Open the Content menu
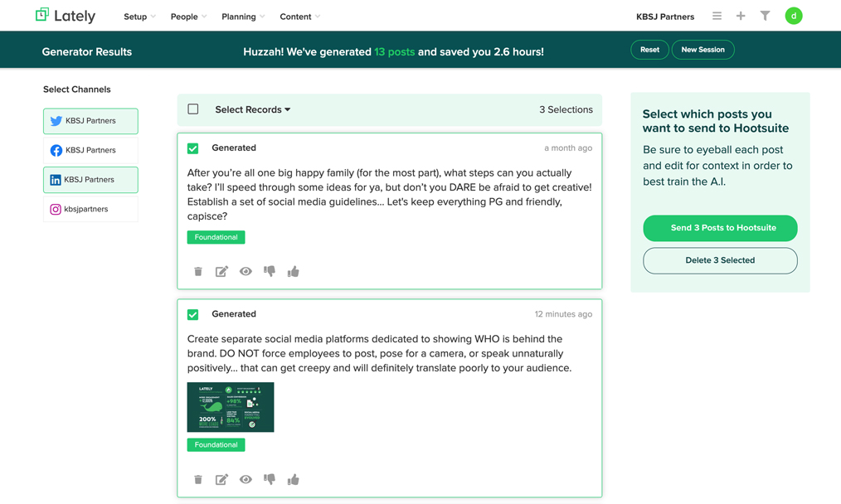Screen dimensions: 841x504 [x=299, y=17]
